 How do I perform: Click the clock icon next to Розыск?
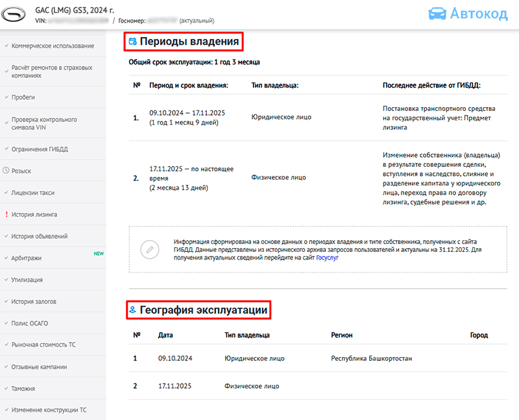(x=6, y=171)
